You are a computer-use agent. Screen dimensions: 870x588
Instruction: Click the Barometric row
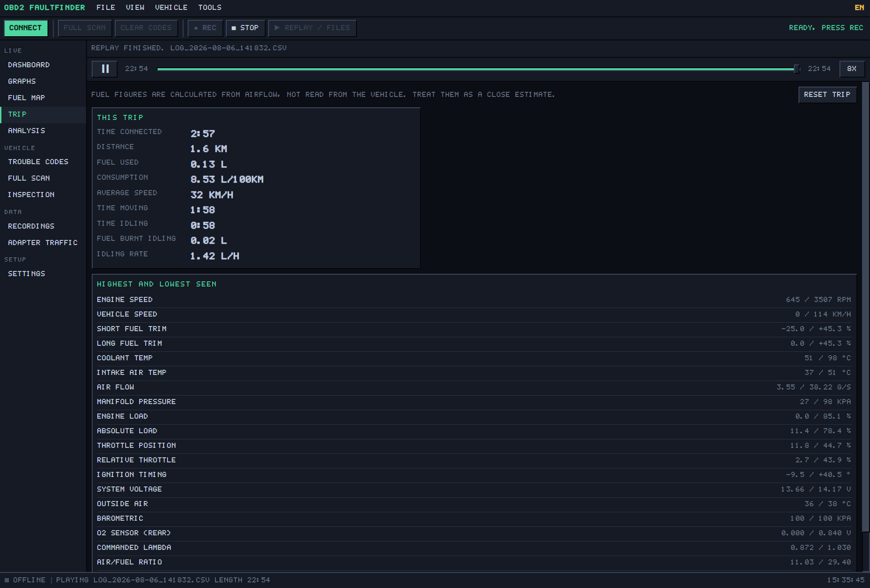(474, 518)
